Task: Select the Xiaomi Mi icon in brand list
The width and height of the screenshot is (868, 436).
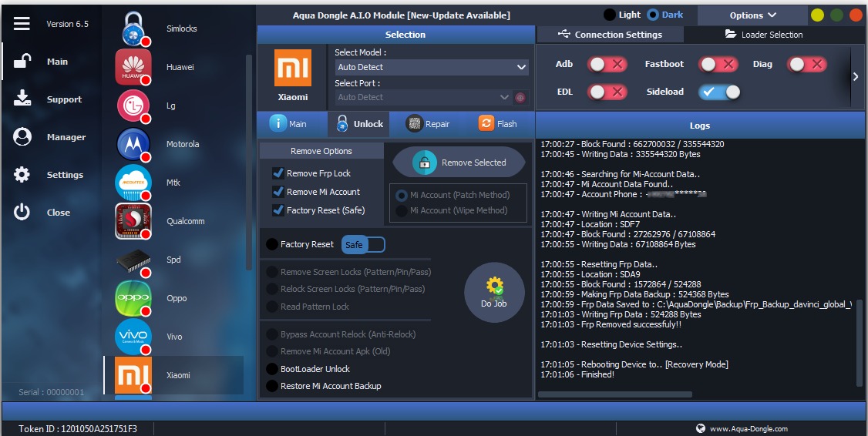Action: coord(133,375)
